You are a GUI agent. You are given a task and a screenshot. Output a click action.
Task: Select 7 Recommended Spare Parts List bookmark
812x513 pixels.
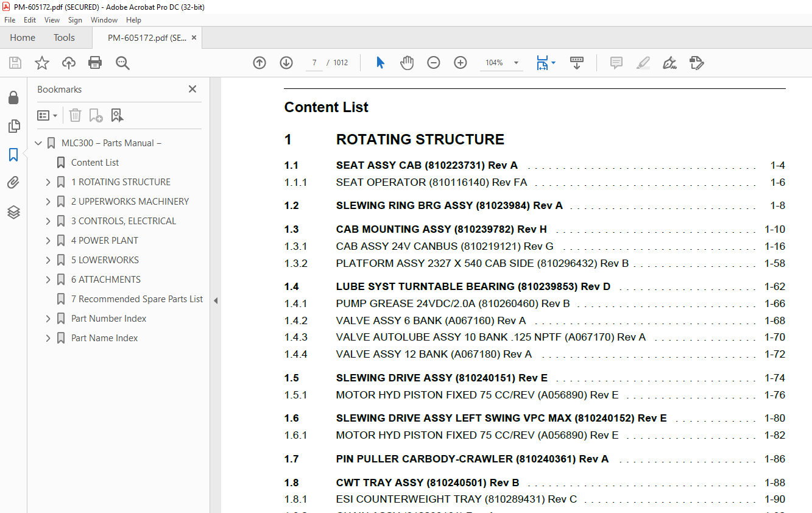pyautogui.click(x=137, y=299)
